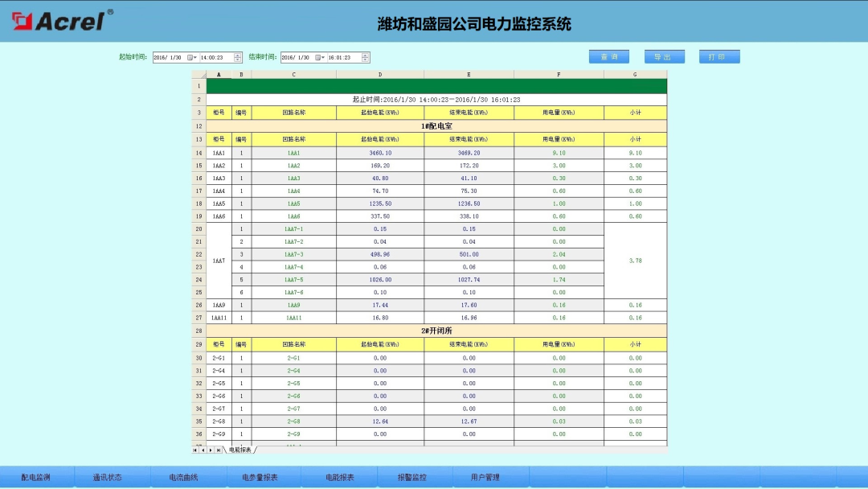The image size is (868, 489).
Task: Click the merged cabinet cell 1AA7
Action: pos(219,261)
